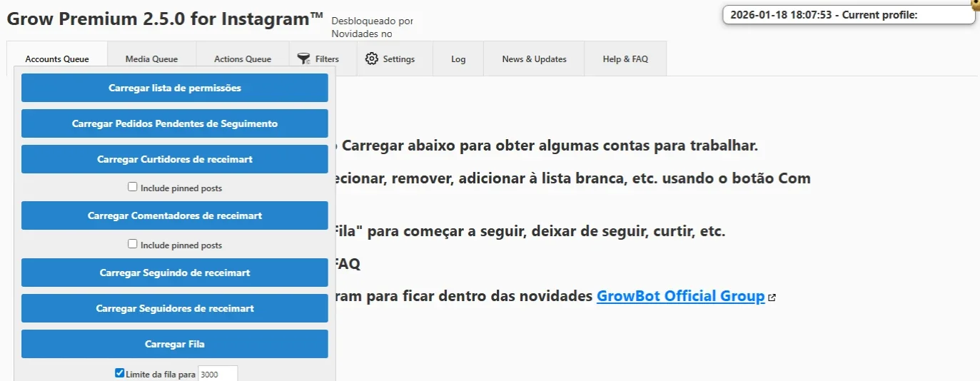Click the external link icon after GrowBot Official Group
This screenshot has height=381, width=980.
tap(772, 298)
